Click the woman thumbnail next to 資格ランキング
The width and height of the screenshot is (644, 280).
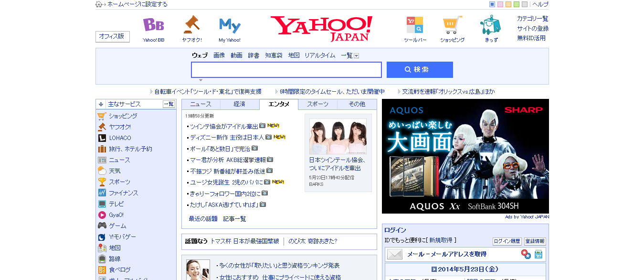coord(198,269)
